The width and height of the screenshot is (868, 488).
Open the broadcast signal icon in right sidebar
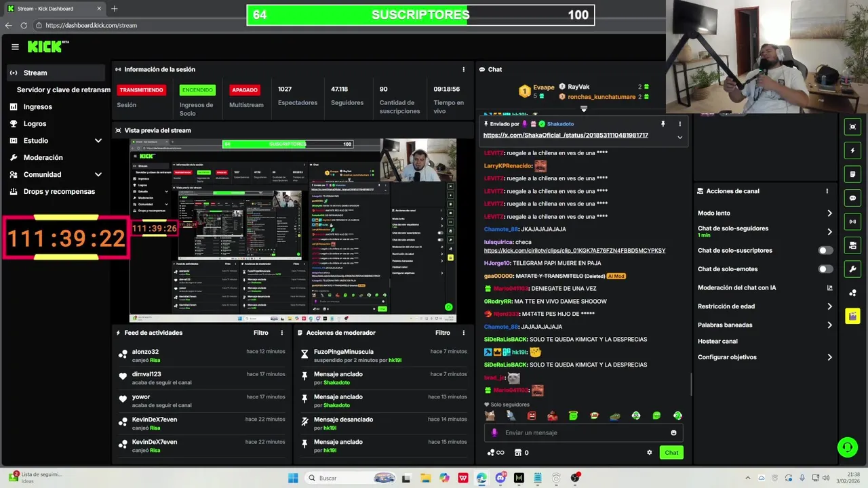coord(852,222)
